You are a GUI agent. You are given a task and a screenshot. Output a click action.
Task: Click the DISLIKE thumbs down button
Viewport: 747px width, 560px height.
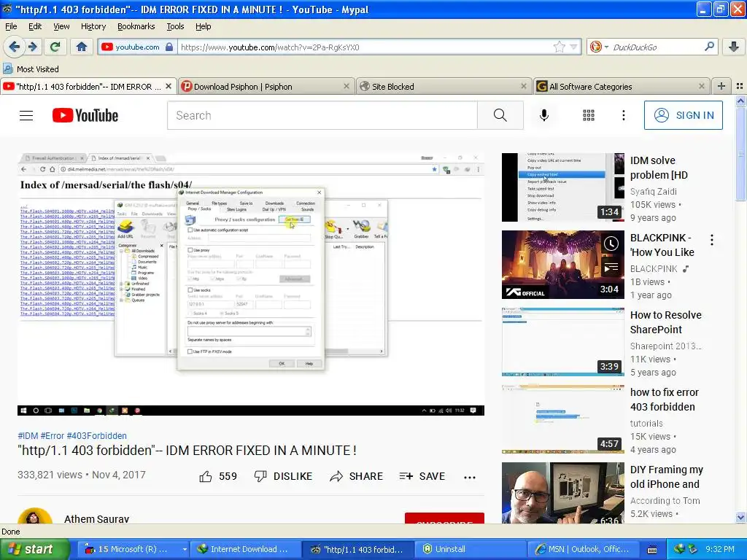click(x=283, y=476)
